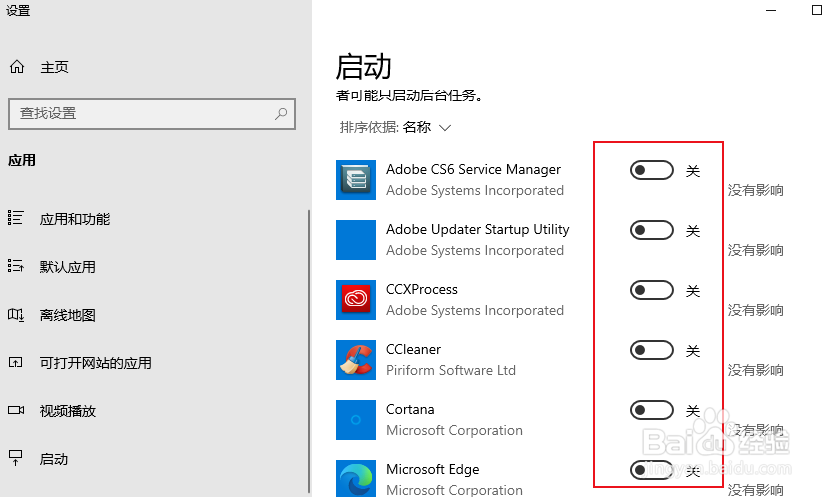Screen dimensions: 837x497
Task: Click 没有影响 label for Adobe CS6 Service Manager
Action: [755, 190]
